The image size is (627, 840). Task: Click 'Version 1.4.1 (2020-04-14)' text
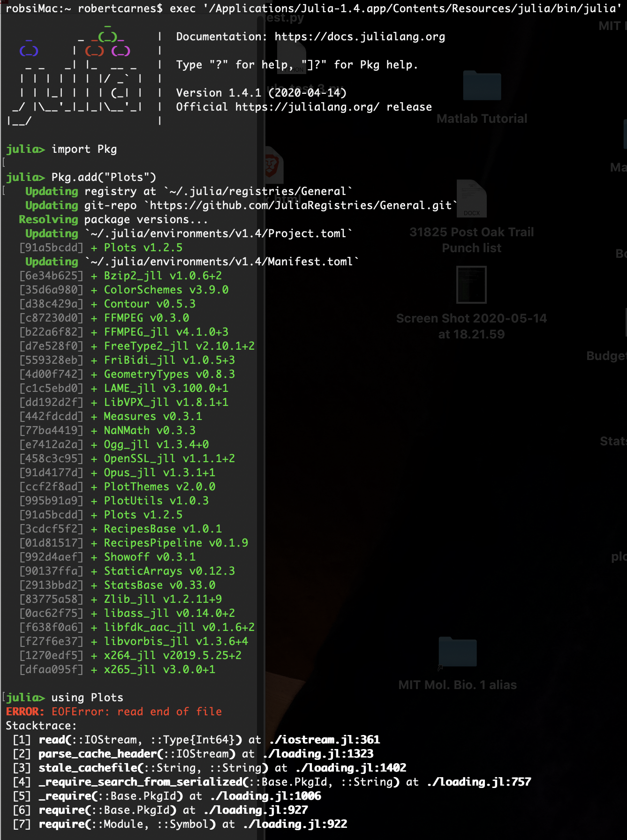(x=261, y=93)
